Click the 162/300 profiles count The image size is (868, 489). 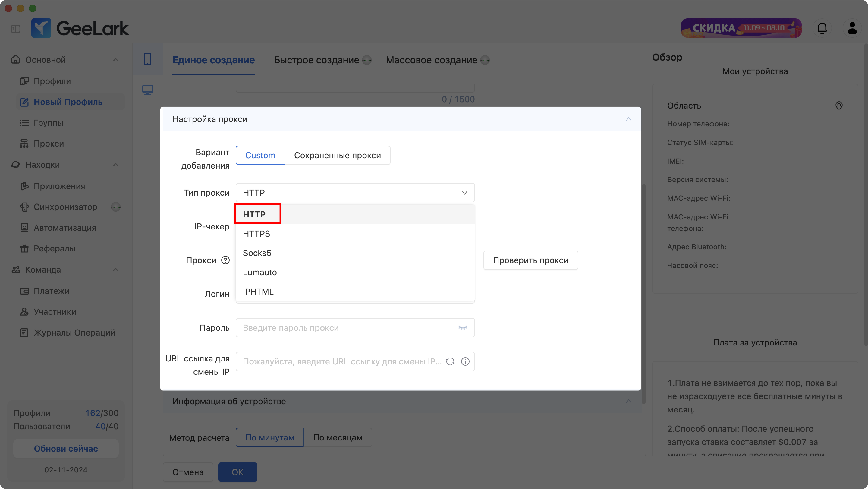point(102,413)
